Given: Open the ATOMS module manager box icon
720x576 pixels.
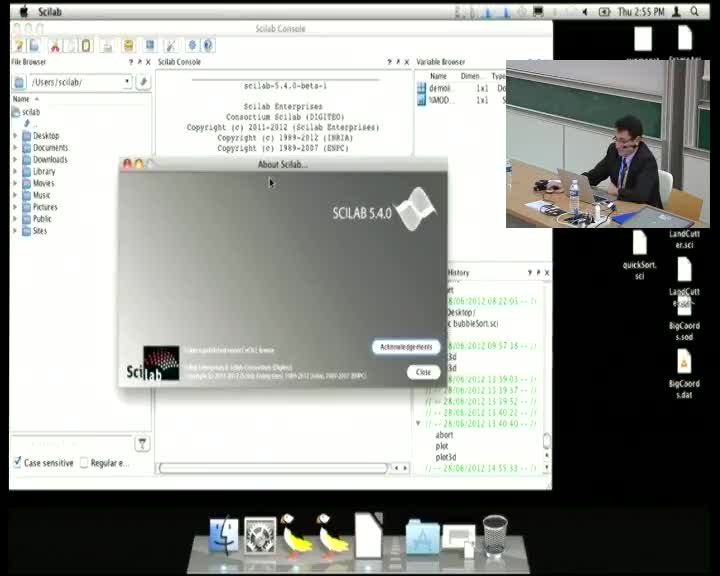Looking at the screenshot, I should (x=129, y=45).
